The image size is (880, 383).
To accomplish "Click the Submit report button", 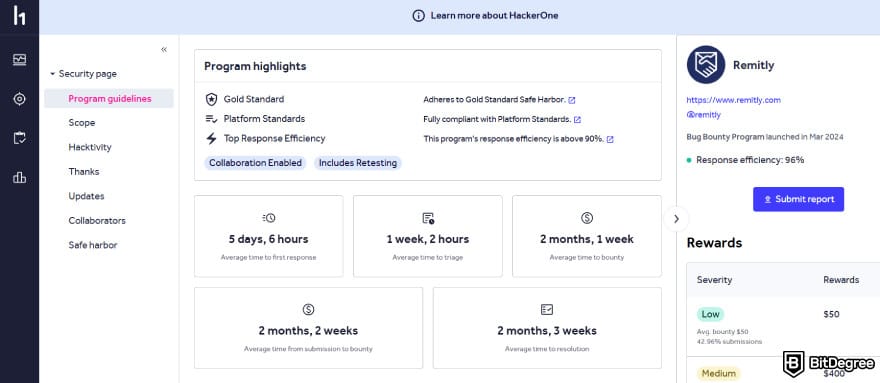I will [798, 199].
